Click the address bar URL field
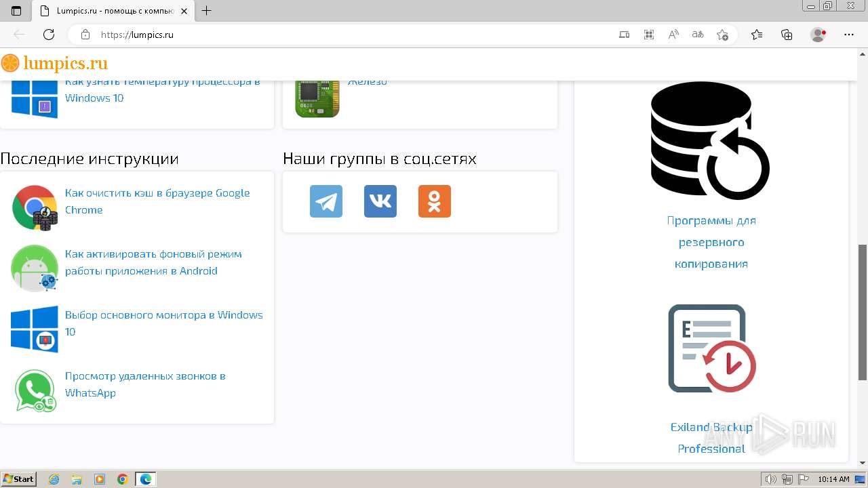The width and height of the screenshot is (868, 488). [353, 35]
